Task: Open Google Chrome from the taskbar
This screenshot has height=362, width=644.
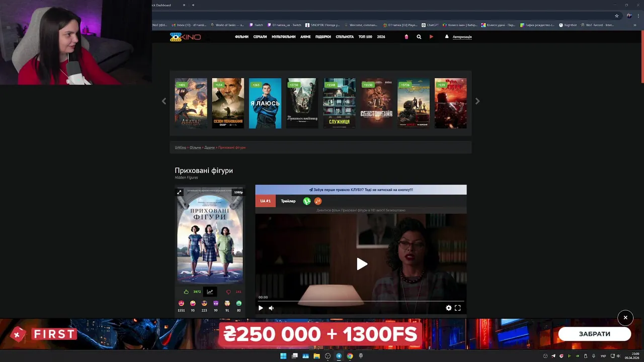Action: coord(350,356)
